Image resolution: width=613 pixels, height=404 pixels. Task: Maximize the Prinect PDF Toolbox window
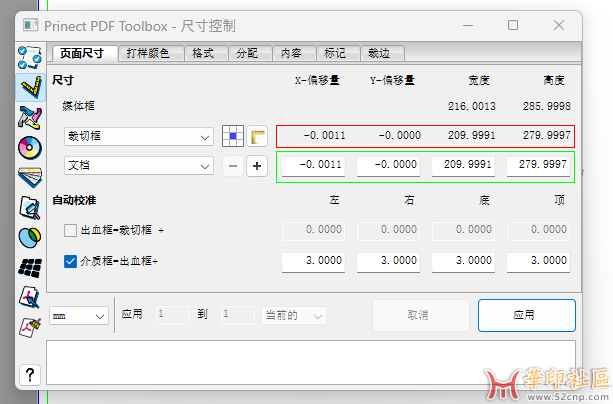click(513, 25)
